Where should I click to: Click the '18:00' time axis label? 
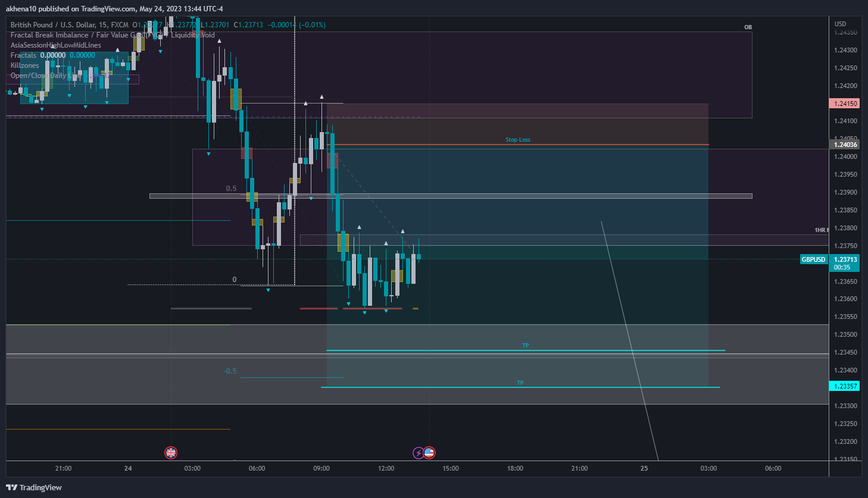click(515, 469)
